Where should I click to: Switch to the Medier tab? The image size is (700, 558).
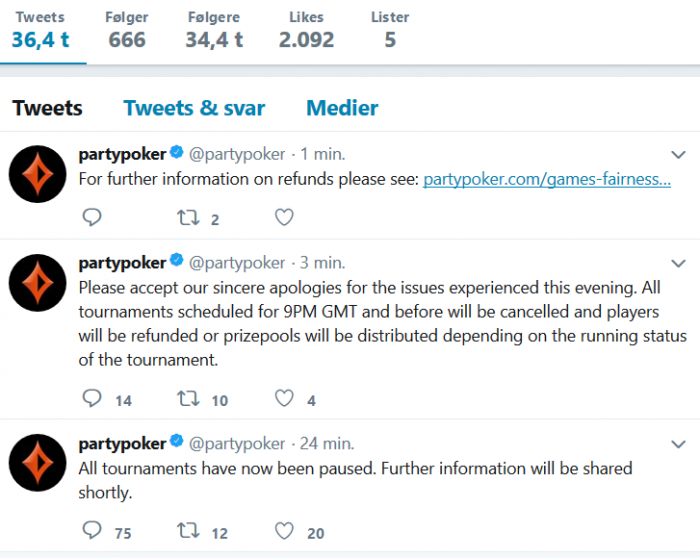(342, 108)
